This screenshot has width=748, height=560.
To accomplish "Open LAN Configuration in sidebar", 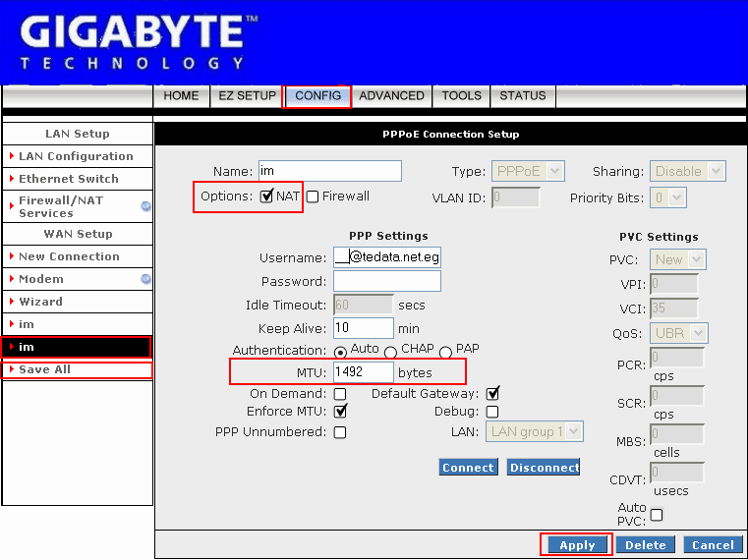I will [x=78, y=156].
